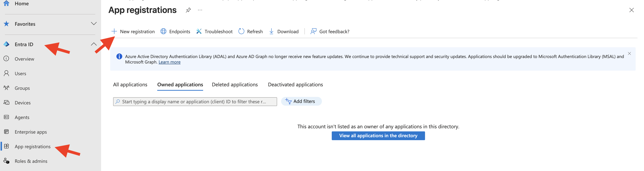
Task: Click the Entra ID diamond icon
Action: [7, 44]
